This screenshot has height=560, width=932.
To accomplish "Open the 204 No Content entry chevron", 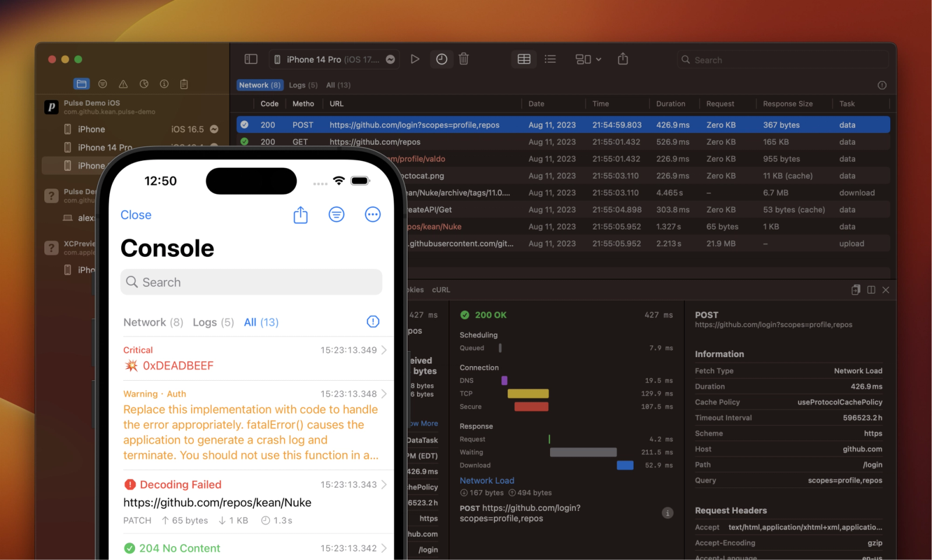I will point(384,548).
